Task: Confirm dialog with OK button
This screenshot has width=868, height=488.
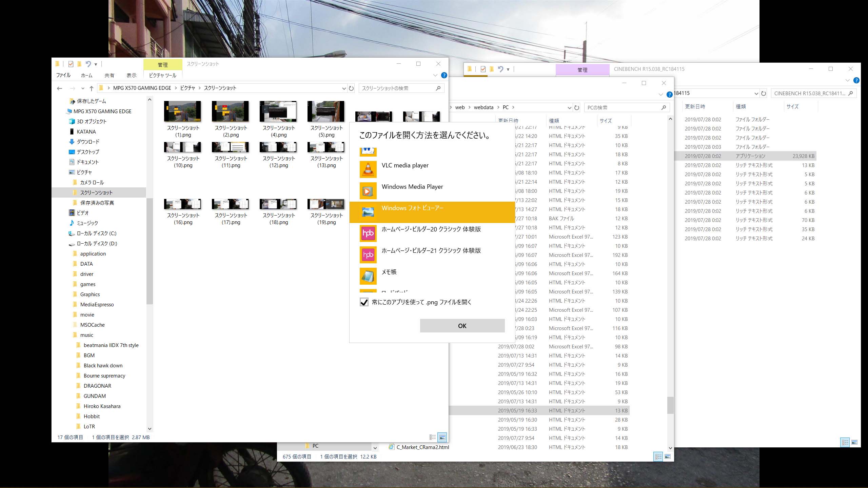Action: pyautogui.click(x=462, y=326)
